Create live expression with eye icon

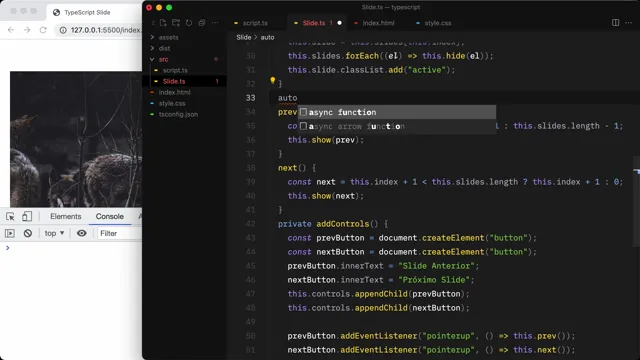point(82,233)
